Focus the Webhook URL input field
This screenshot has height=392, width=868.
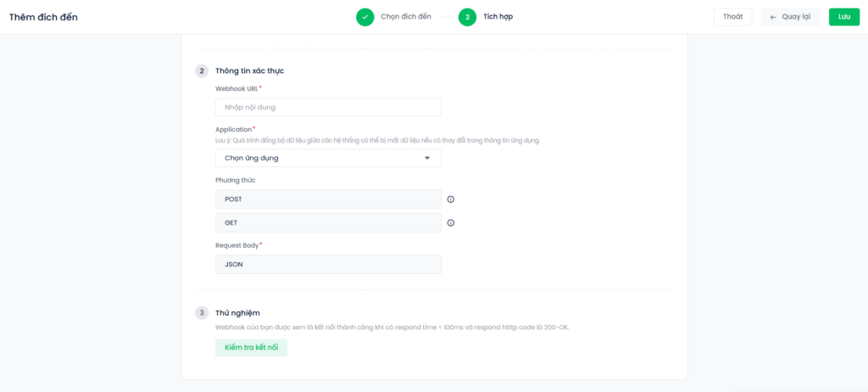click(x=328, y=107)
